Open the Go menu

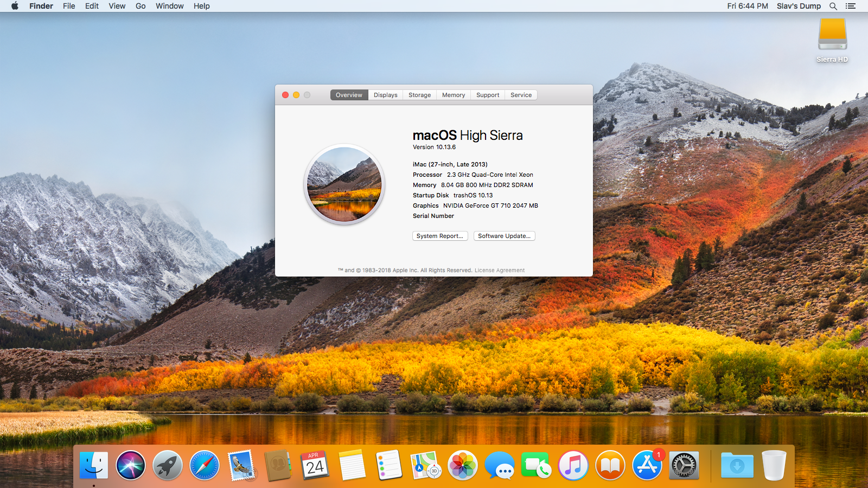(x=141, y=6)
